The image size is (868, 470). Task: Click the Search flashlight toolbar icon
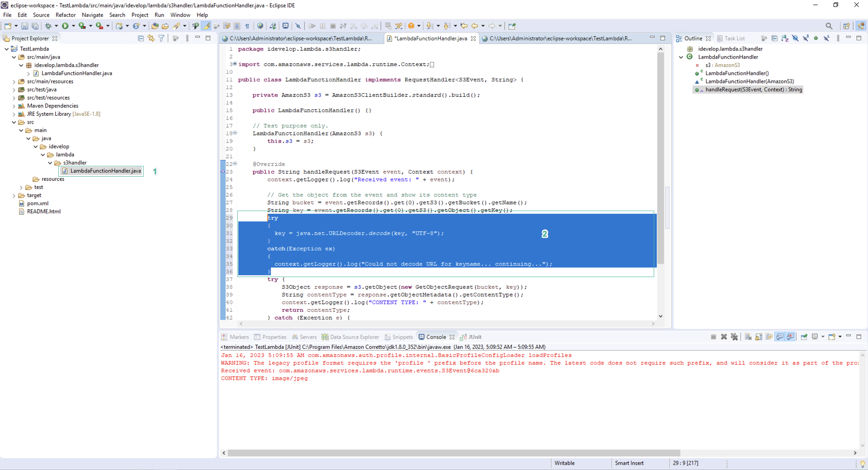[176, 26]
